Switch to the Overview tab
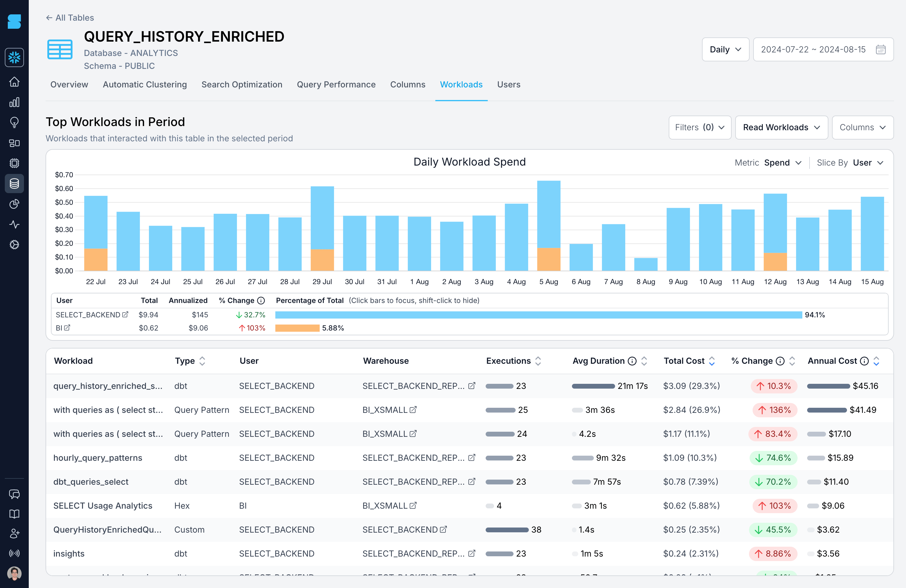Screen dimensions: 906x588 click(69, 84)
